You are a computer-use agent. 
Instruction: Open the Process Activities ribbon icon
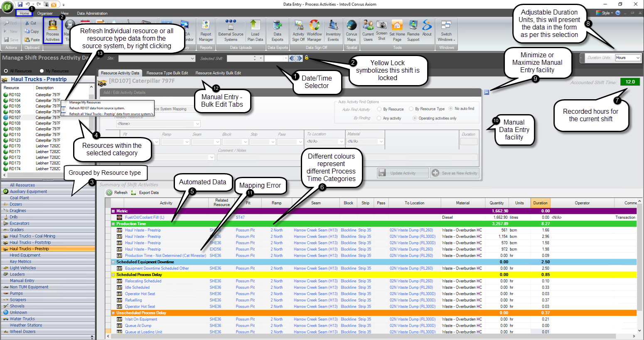(52, 30)
